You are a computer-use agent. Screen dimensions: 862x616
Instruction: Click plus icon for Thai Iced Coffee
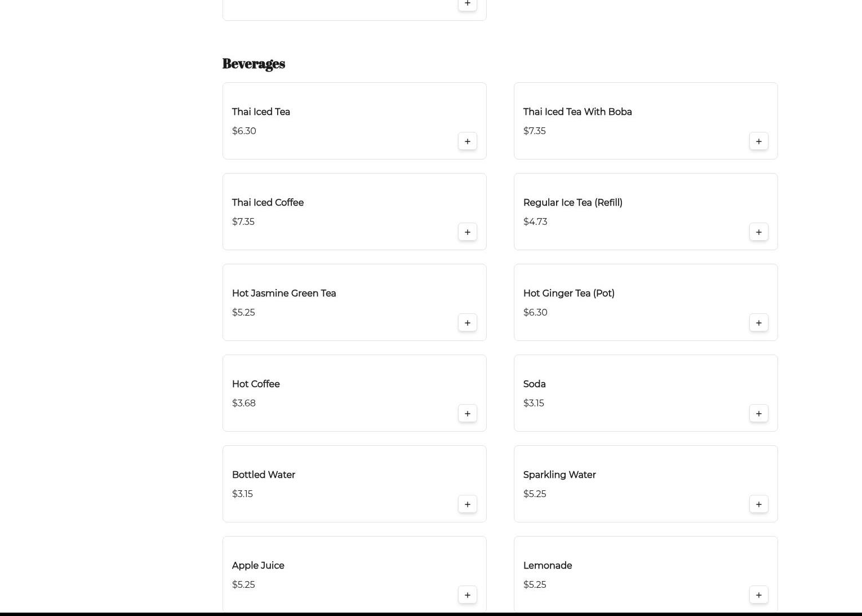pos(467,232)
